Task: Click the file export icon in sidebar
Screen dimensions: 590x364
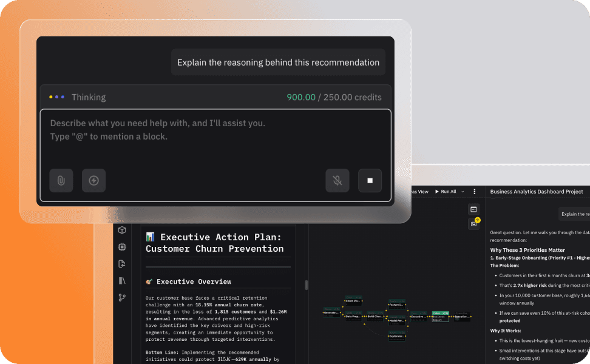Action: 122,263
